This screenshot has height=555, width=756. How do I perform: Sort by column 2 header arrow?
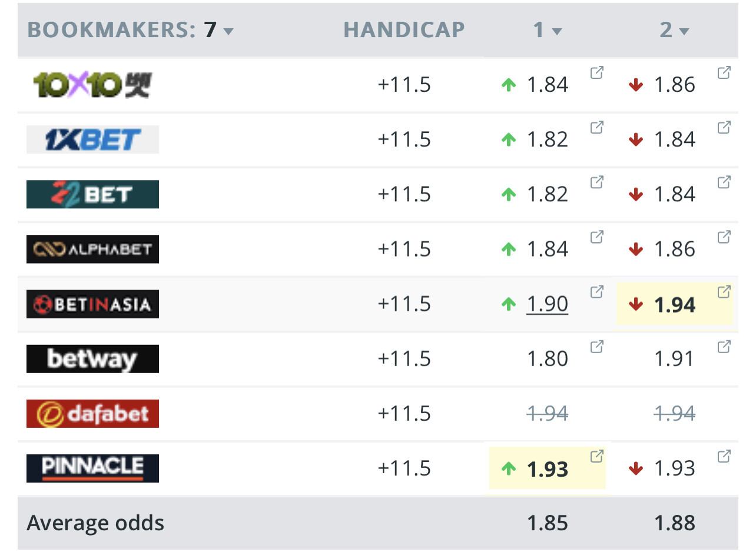point(684,31)
